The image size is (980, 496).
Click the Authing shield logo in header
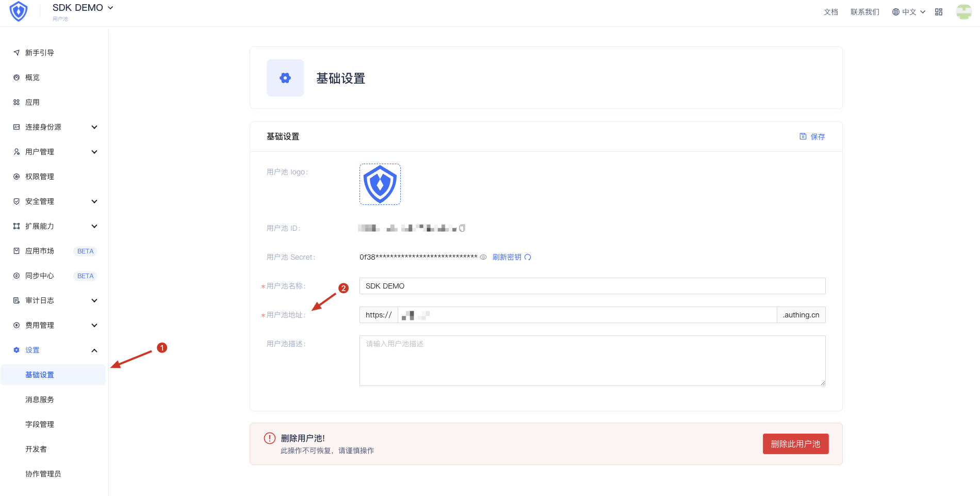coord(19,11)
